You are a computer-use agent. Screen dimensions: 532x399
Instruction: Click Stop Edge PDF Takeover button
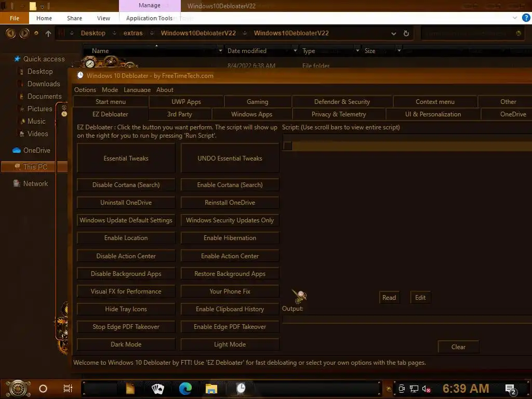126,327
